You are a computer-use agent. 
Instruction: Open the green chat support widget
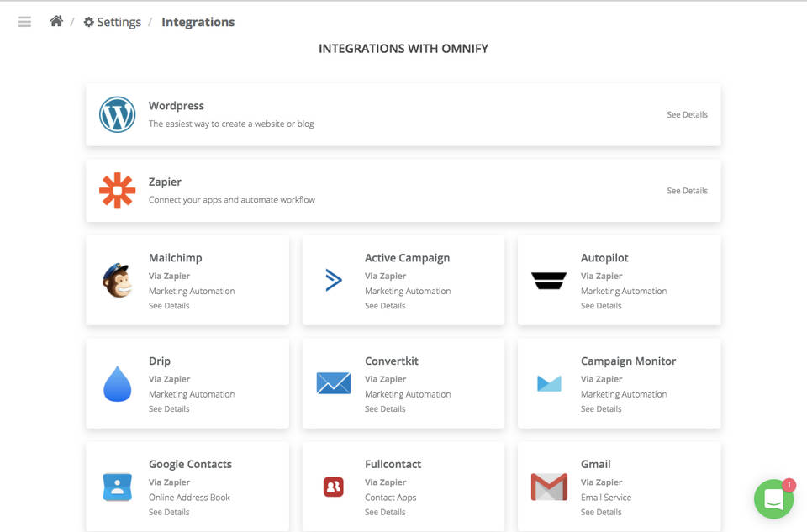pyautogui.click(x=773, y=498)
